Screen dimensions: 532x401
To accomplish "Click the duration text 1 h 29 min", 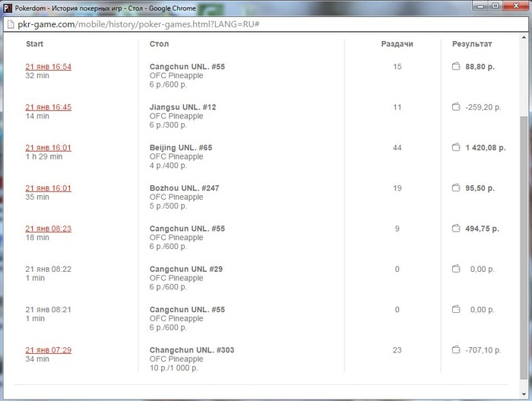I will coord(44,156).
